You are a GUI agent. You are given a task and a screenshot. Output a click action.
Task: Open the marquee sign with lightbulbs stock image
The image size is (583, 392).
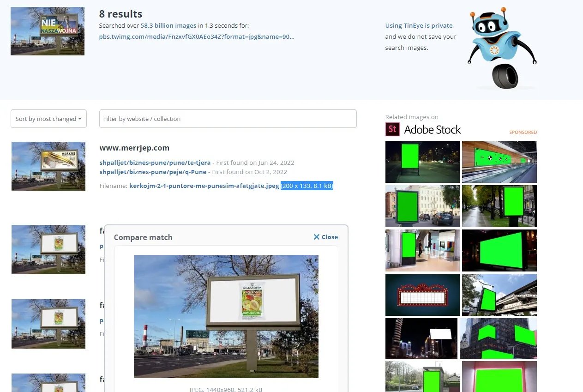click(422, 295)
